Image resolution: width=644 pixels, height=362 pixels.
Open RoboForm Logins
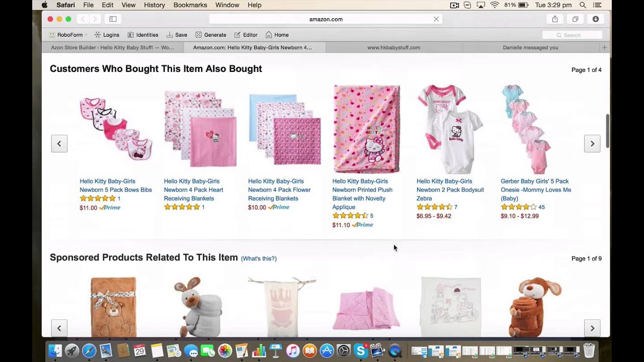click(x=107, y=35)
